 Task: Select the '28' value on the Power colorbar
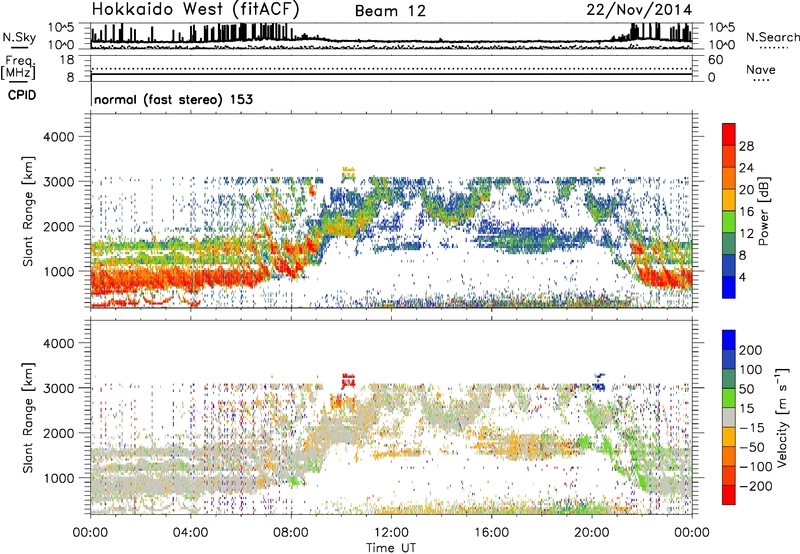pos(746,146)
